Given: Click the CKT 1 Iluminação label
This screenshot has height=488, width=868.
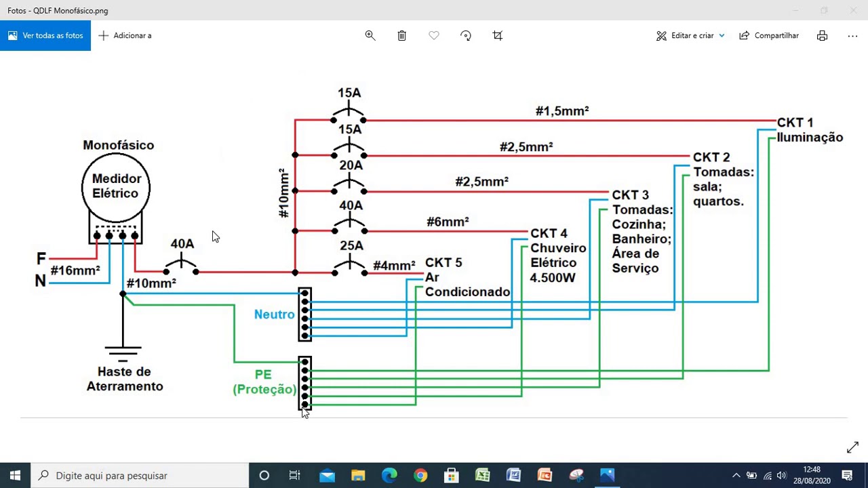Looking at the screenshot, I should pyautogui.click(x=810, y=129).
